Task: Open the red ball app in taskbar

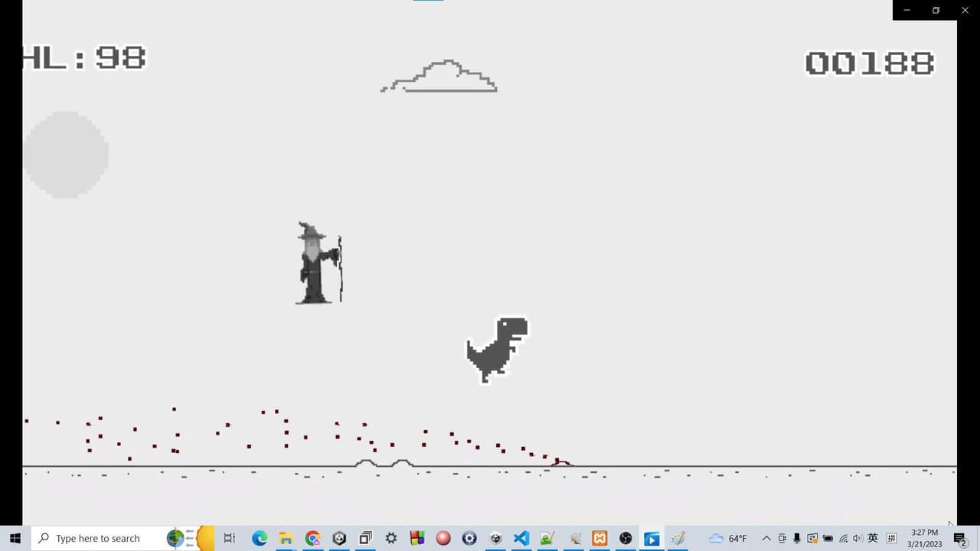Action: pyautogui.click(x=443, y=538)
